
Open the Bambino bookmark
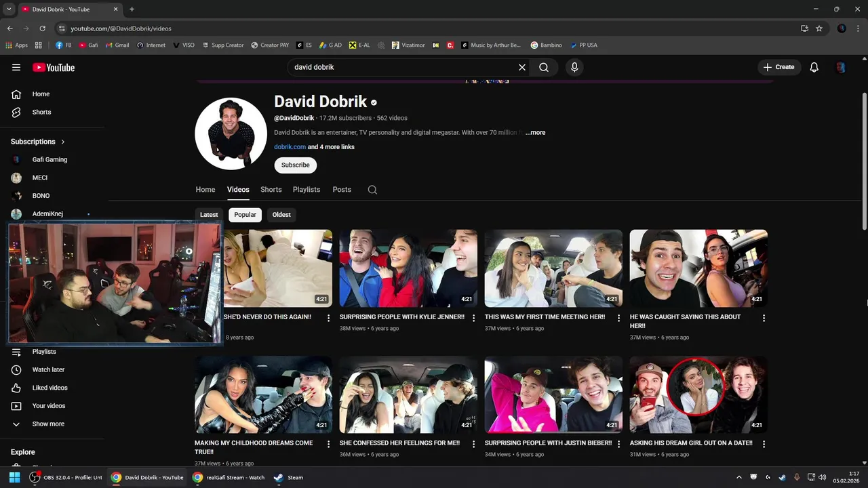pyautogui.click(x=547, y=45)
